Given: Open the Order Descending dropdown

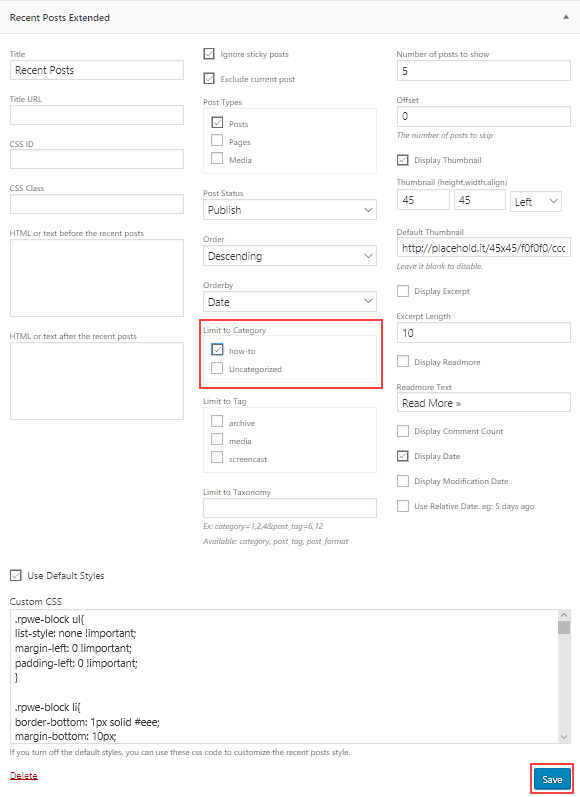Looking at the screenshot, I should pyautogui.click(x=290, y=256).
